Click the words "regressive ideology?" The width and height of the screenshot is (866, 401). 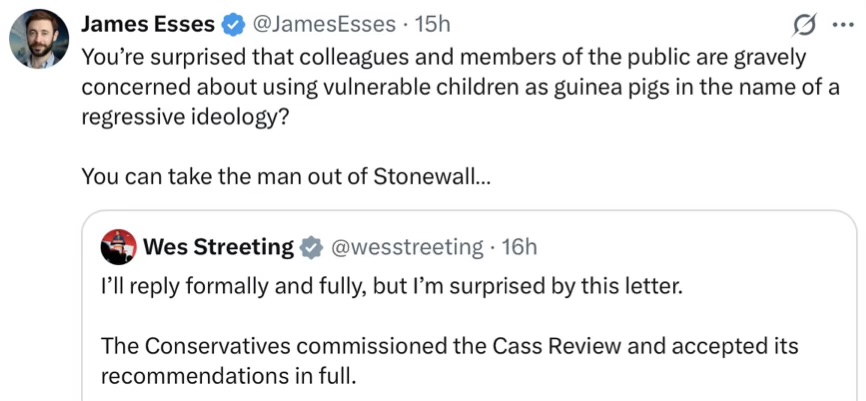(x=186, y=114)
